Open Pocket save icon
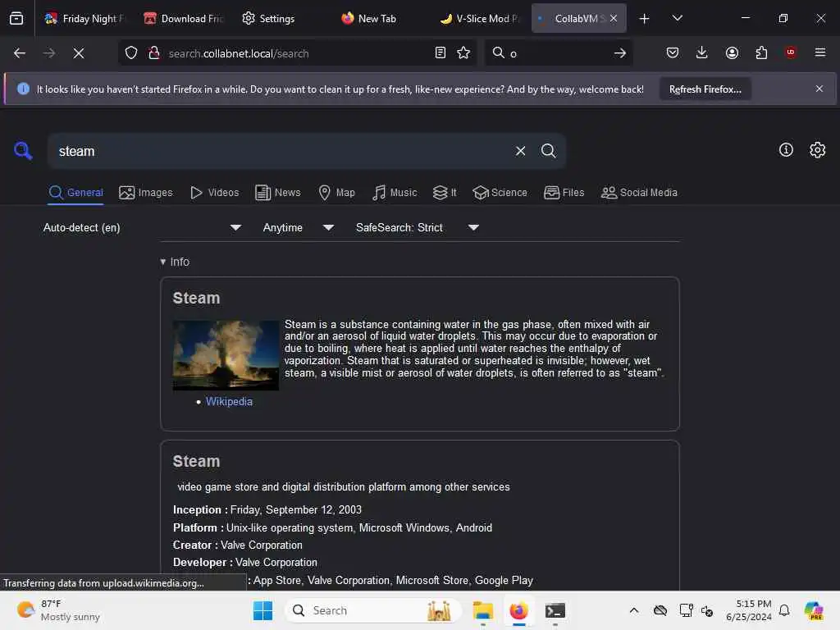Screen dimensions: 840x630 (673, 52)
